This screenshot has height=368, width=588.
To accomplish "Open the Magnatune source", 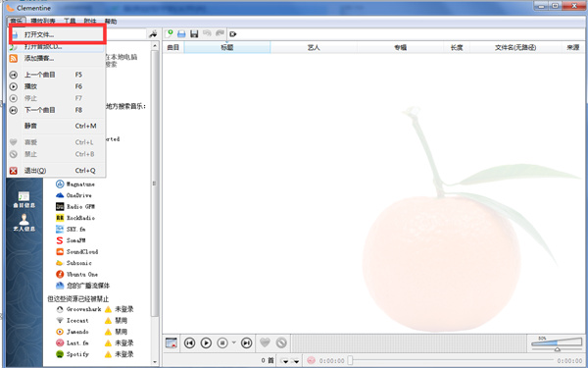I will pyautogui.click(x=75, y=184).
